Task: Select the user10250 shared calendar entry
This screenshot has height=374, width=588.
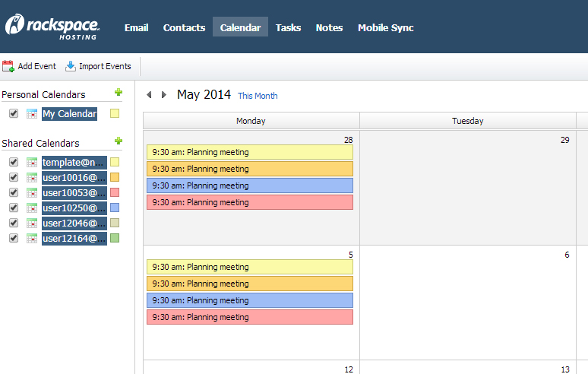Action: pos(74,208)
